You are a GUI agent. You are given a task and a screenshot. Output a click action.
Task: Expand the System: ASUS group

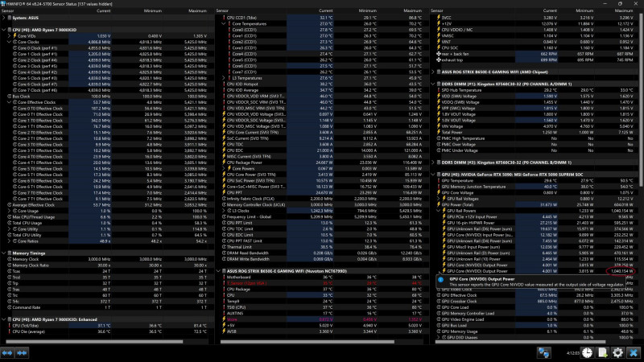(x=4, y=18)
